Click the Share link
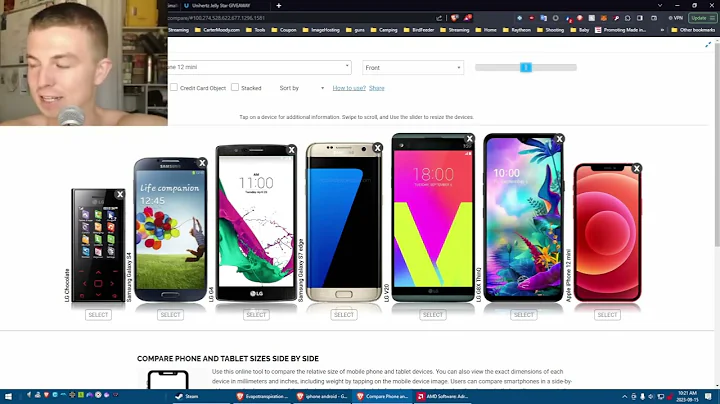The image size is (720, 404). [377, 88]
